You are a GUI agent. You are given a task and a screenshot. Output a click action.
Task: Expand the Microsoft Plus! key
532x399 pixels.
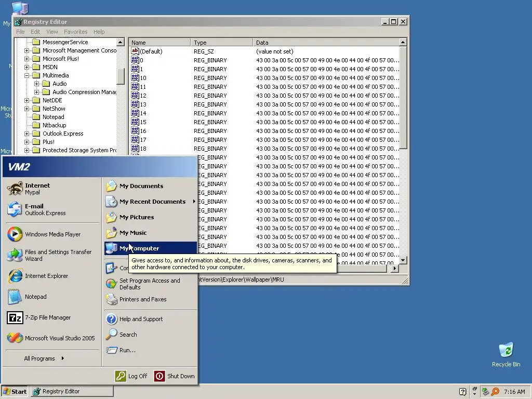pyautogui.click(x=27, y=59)
